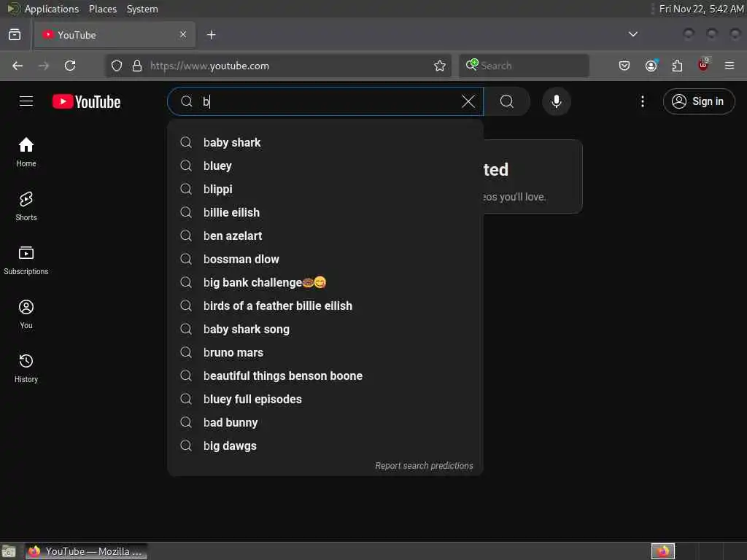
Task: Pick 'birds of a feather billie eilish'
Action: click(x=325, y=306)
